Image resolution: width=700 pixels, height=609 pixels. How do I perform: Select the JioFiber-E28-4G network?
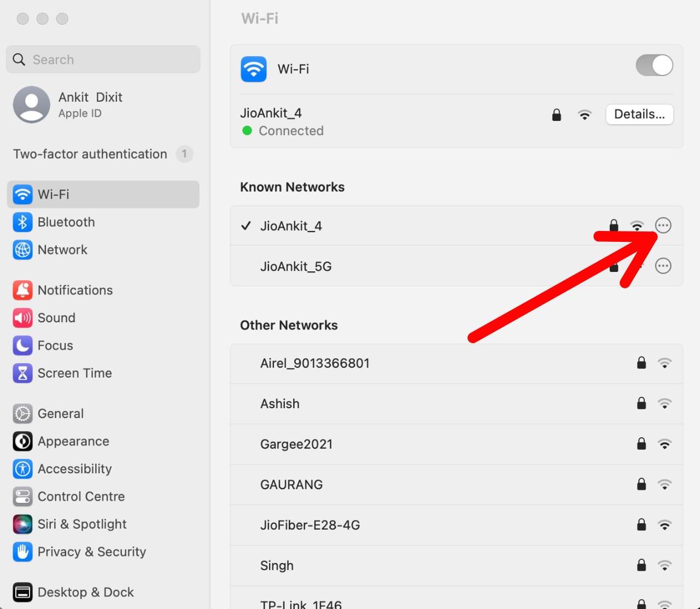point(310,525)
